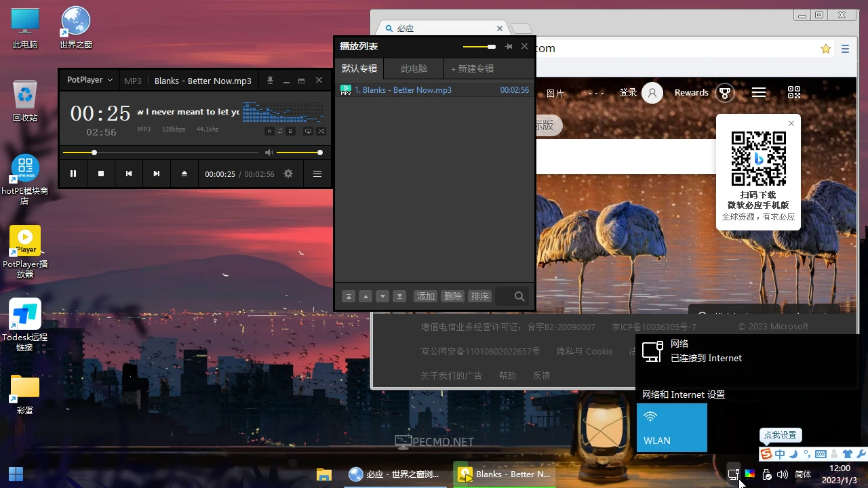Bookmark page with the star icon
Image resolution: width=868 pixels, height=488 pixels.
[x=825, y=49]
